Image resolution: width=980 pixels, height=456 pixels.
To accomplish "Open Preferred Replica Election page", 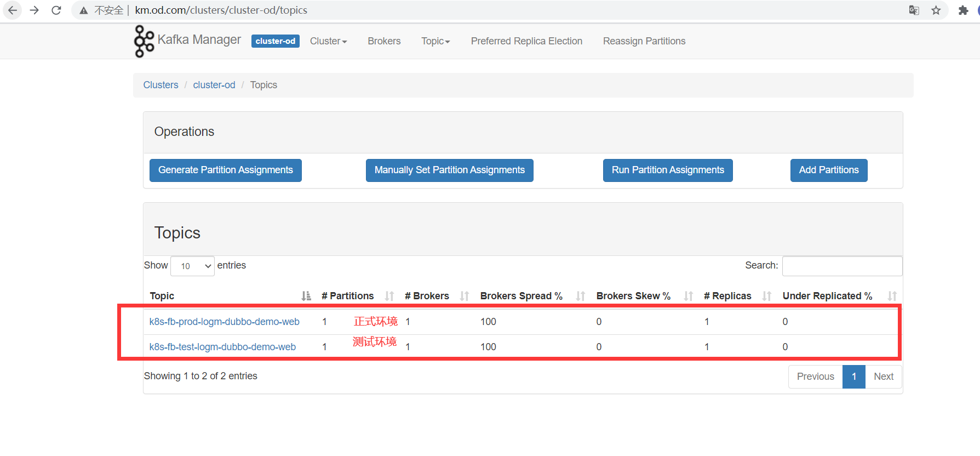I will [x=526, y=41].
